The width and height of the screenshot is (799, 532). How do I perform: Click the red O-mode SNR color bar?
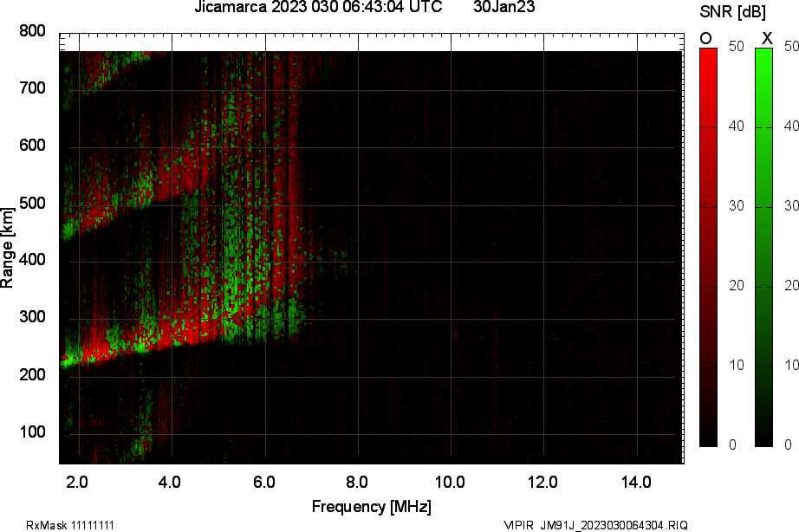point(708,247)
